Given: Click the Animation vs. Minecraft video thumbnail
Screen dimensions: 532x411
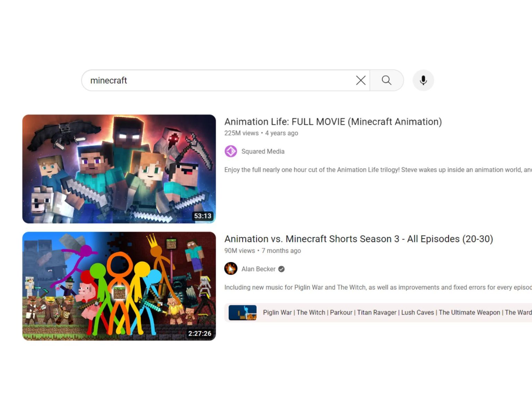Looking at the screenshot, I should [119, 286].
